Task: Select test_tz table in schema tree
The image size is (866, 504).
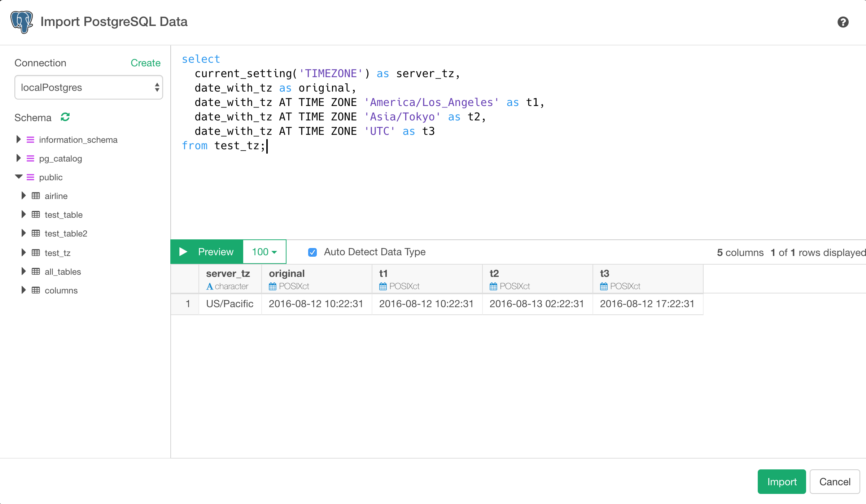Action: (x=58, y=253)
